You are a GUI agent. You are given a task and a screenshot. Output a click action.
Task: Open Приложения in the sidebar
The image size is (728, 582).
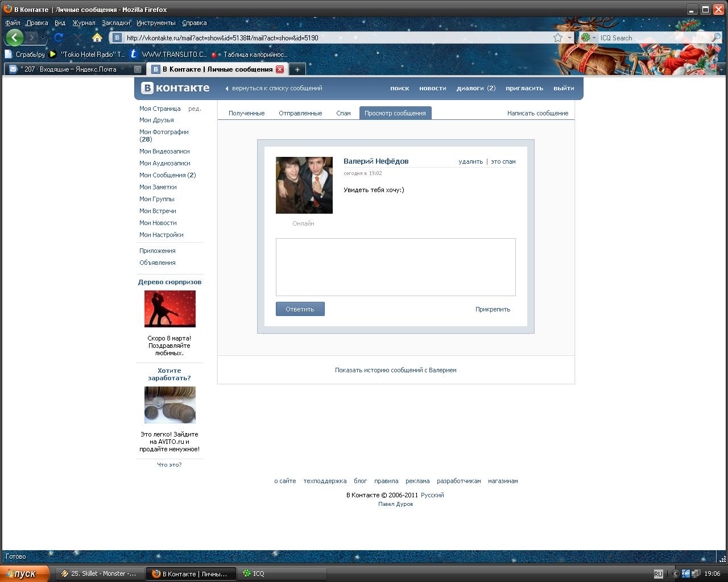(x=157, y=251)
